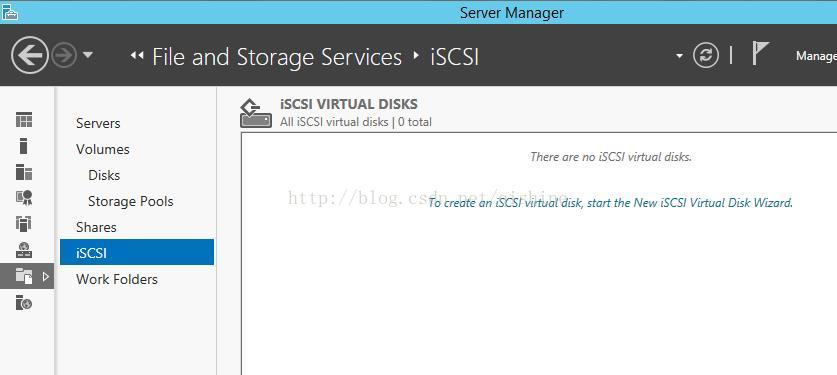Image resolution: width=837 pixels, height=375 pixels.
Task: Open the Work Folders page
Action: coord(117,279)
